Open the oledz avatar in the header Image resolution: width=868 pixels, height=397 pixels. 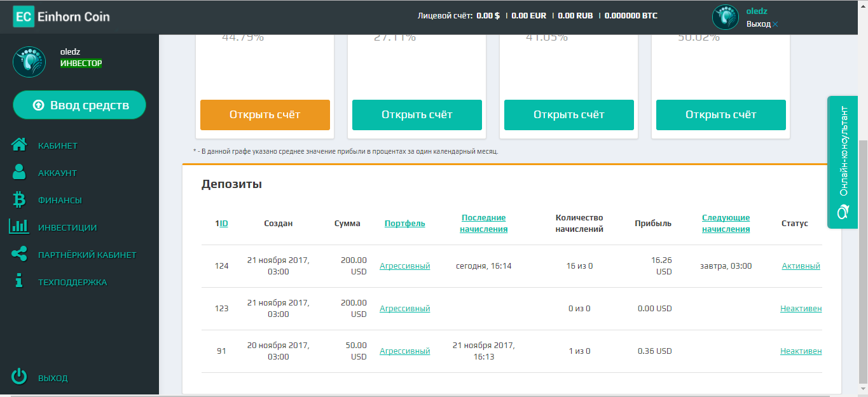click(726, 17)
